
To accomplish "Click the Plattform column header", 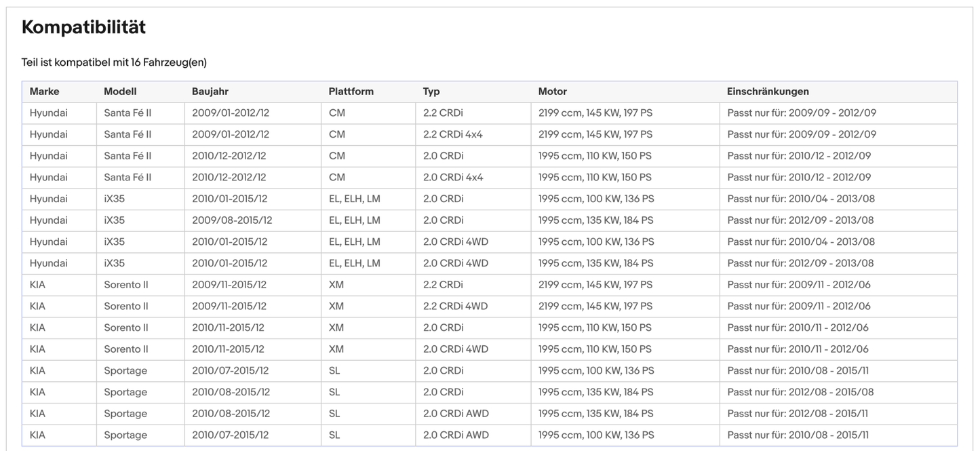I will pyautogui.click(x=351, y=92).
